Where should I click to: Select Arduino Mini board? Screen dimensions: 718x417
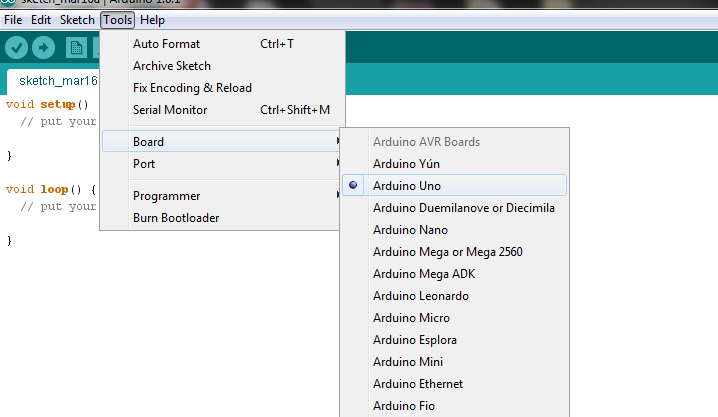coord(454,362)
